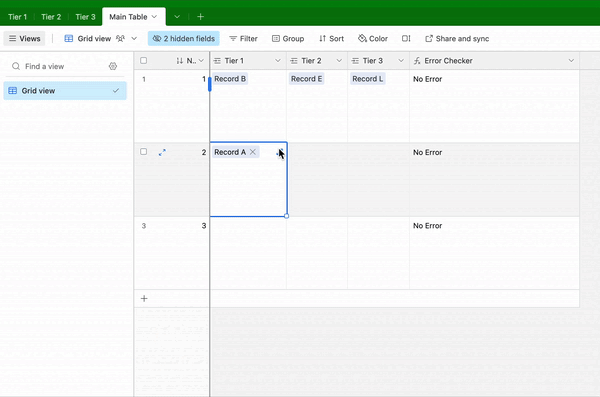Switch to the Tier 3 table tab
This screenshot has width=600, height=397.
point(85,17)
